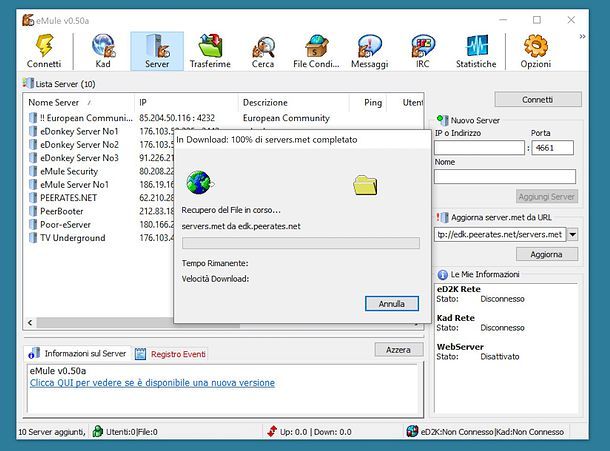The image size is (610, 451).
Task: Select eDonkey Server No1 row icon
Action: [x=33, y=131]
